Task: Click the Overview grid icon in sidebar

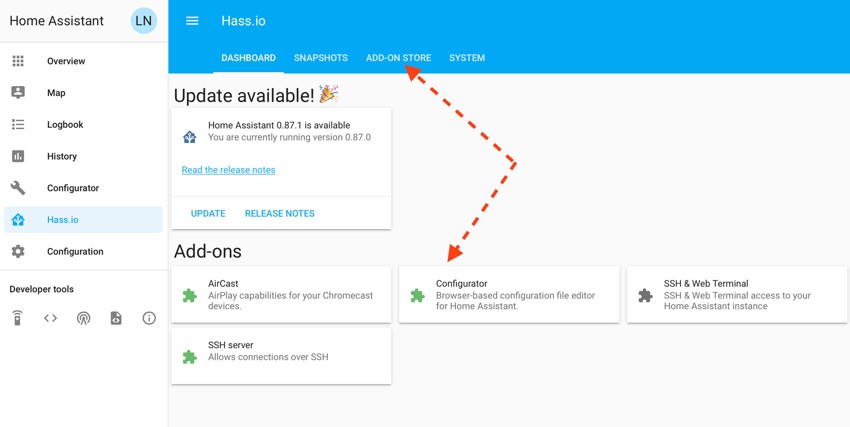Action: (18, 61)
